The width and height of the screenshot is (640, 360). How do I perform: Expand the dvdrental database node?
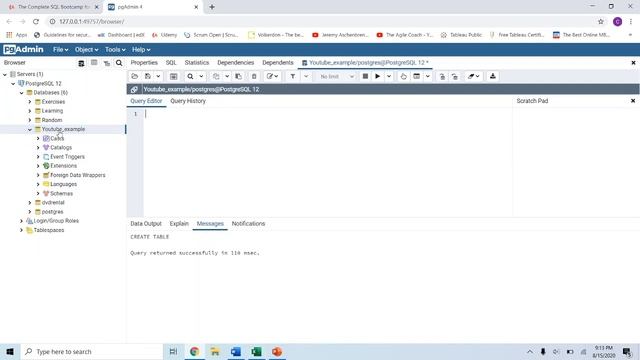click(30, 202)
